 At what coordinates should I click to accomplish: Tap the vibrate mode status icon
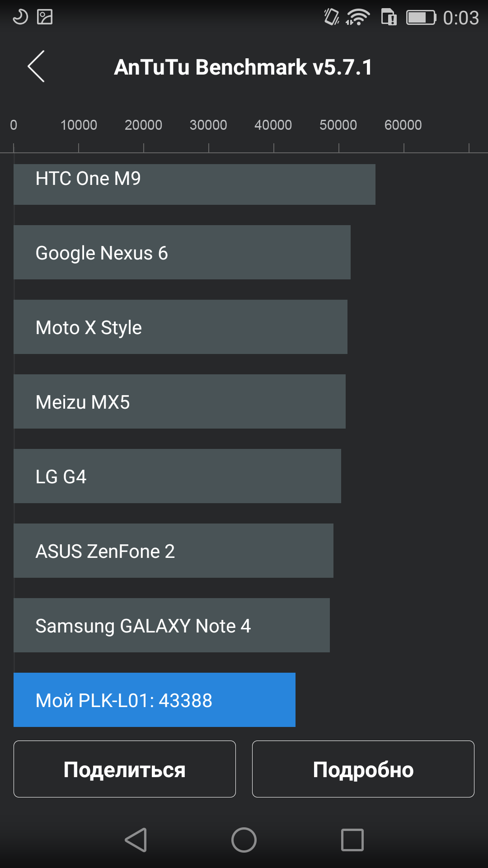pos(332,17)
